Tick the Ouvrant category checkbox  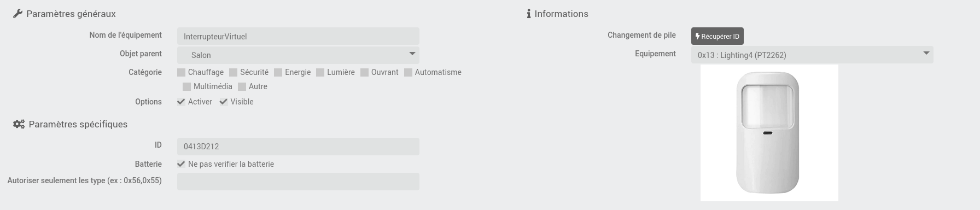click(365, 72)
